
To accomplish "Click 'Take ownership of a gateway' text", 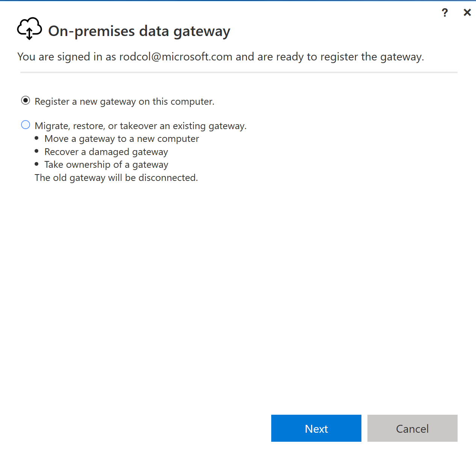I will pos(106,165).
